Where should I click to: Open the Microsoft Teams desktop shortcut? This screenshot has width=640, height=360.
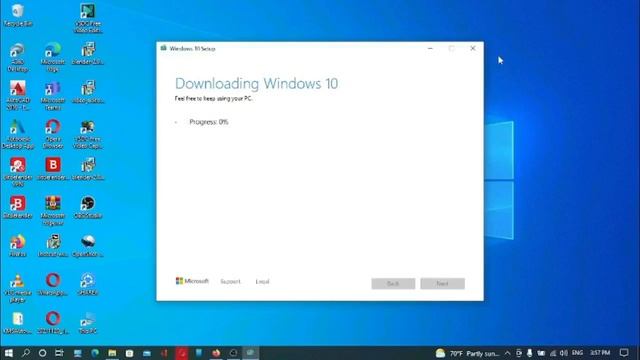(x=53, y=96)
